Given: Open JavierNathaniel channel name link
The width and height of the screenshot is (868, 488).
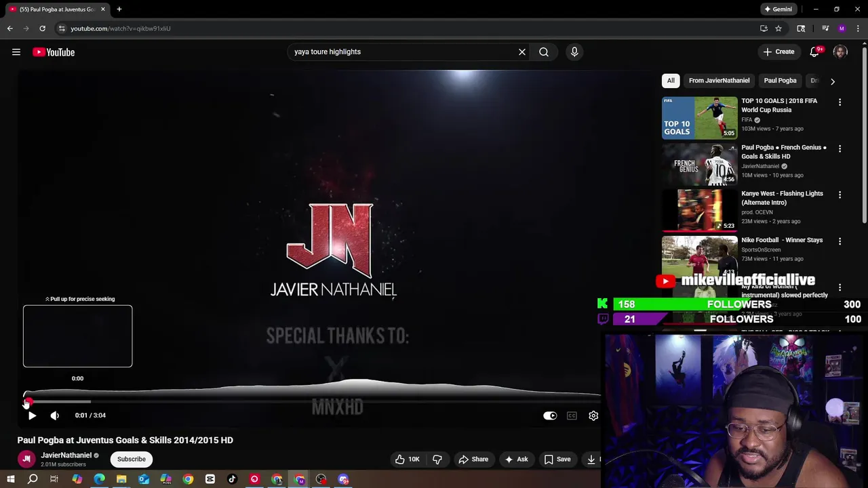Looking at the screenshot, I should (66, 455).
